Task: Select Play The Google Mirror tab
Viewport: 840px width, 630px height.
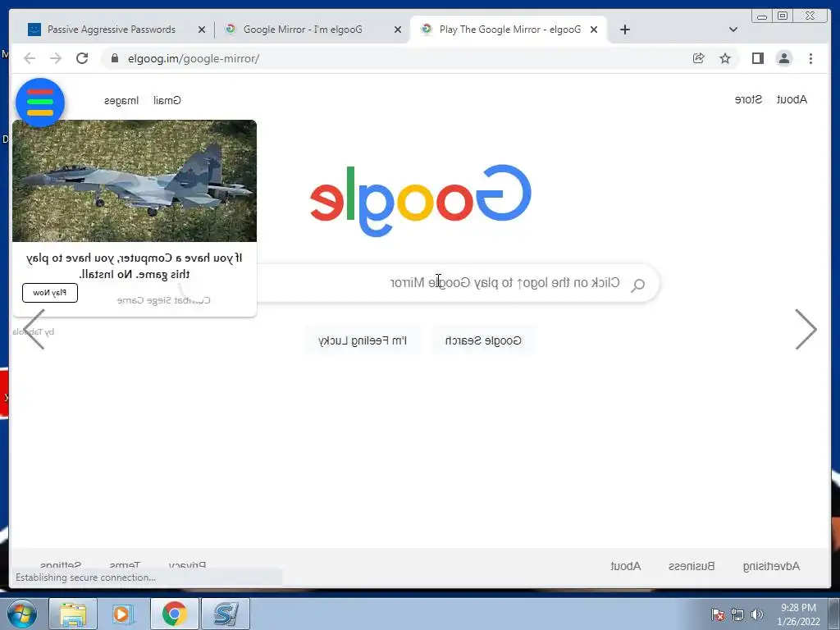Action: (x=510, y=30)
